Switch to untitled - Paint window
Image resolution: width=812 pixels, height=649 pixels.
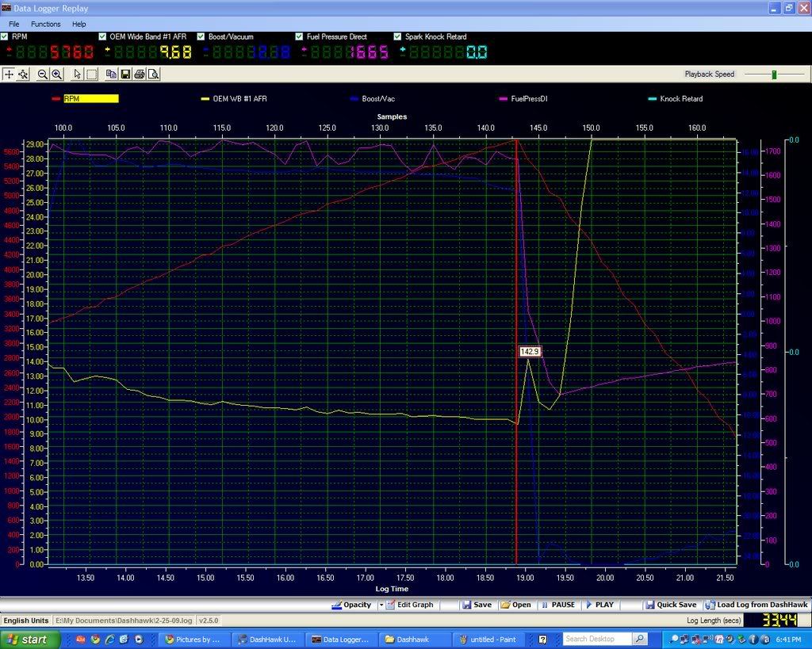[x=488, y=639]
